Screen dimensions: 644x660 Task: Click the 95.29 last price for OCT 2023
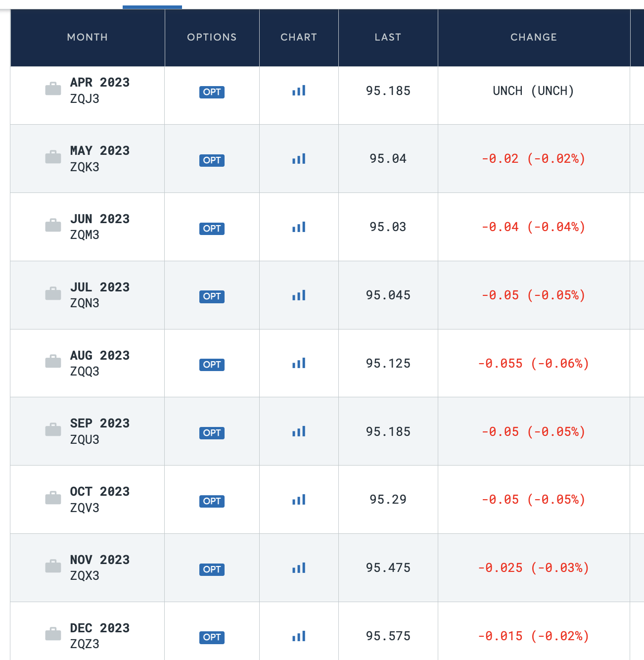click(388, 500)
